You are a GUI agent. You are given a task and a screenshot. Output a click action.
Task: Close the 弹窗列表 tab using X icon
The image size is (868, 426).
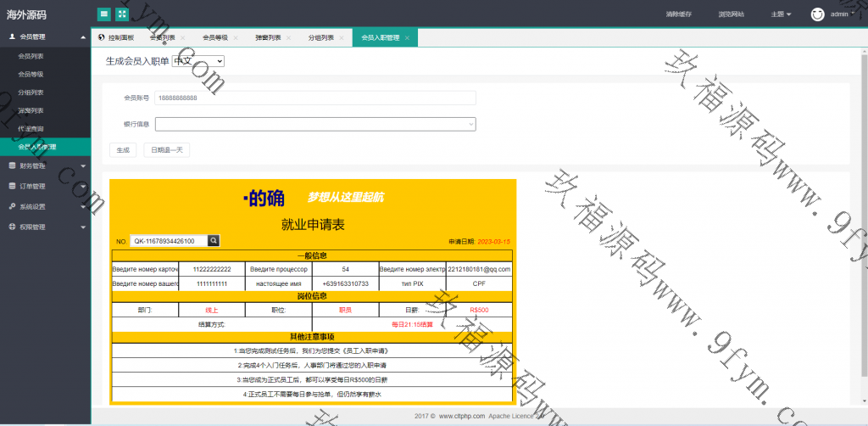point(287,38)
